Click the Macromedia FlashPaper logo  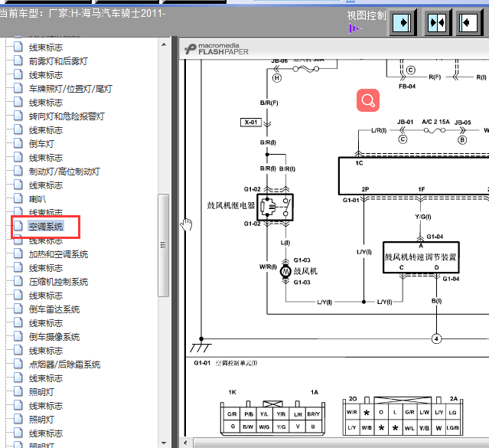[217, 49]
